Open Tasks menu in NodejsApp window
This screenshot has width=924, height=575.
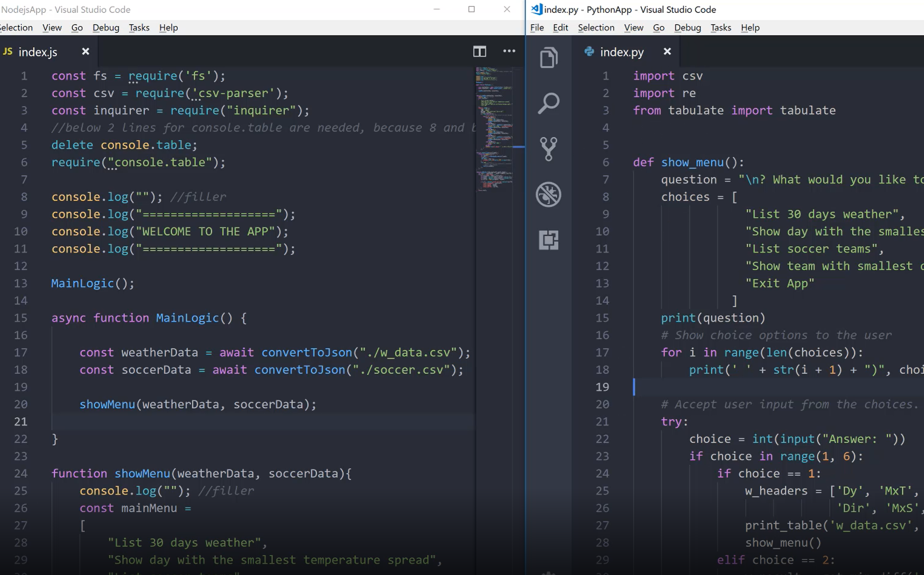point(139,28)
